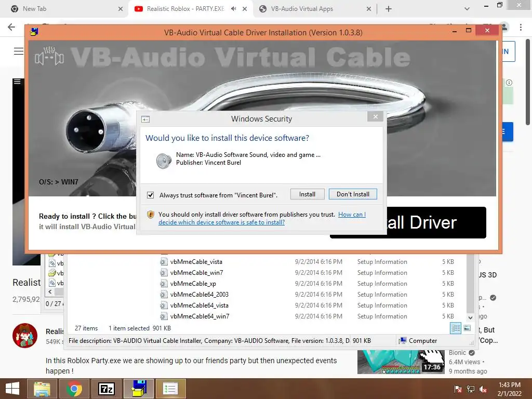
Task: Open Chrome three-dot menu
Action: pyautogui.click(x=521, y=27)
